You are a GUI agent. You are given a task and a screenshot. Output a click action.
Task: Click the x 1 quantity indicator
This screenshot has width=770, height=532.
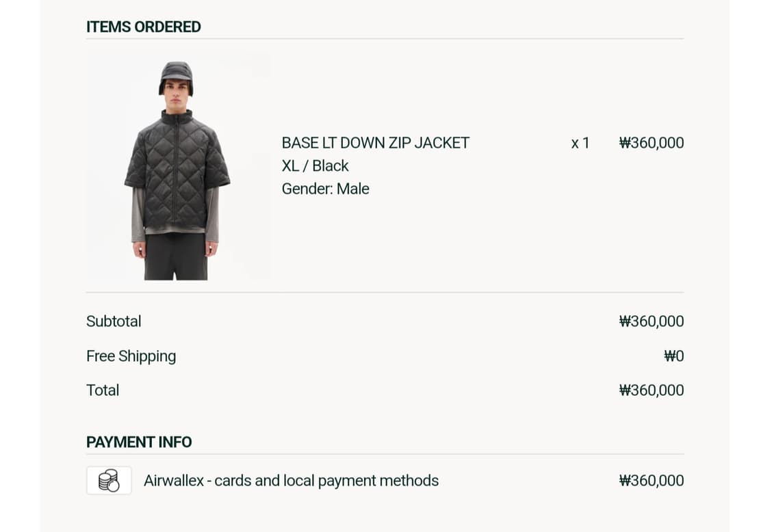click(x=580, y=143)
